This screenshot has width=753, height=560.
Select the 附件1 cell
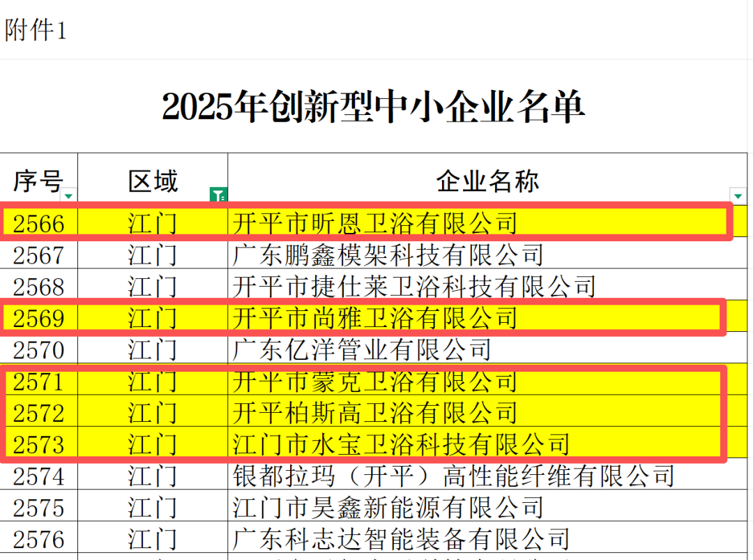tap(36, 30)
